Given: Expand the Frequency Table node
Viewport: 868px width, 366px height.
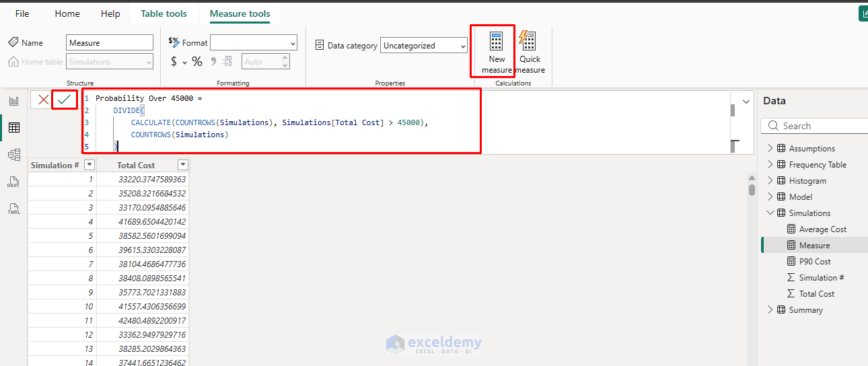Looking at the screenshot, I should (x=770, y=165).
